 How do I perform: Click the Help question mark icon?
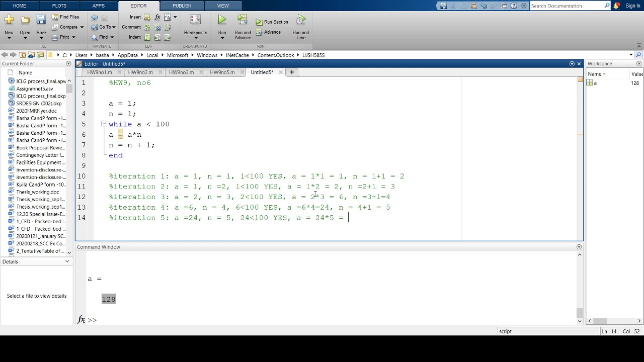click(x=514, y=6)
